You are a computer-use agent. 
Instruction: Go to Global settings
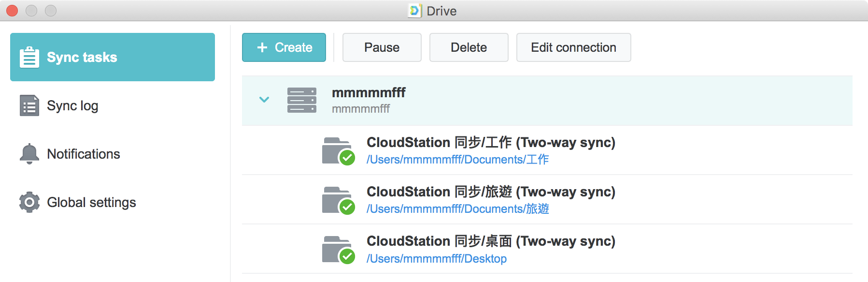coord(91,202)
